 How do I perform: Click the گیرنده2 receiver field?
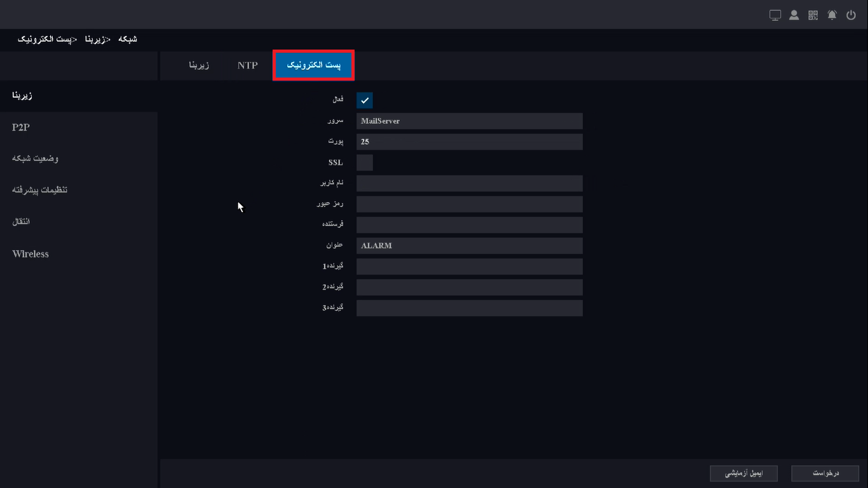470,287
